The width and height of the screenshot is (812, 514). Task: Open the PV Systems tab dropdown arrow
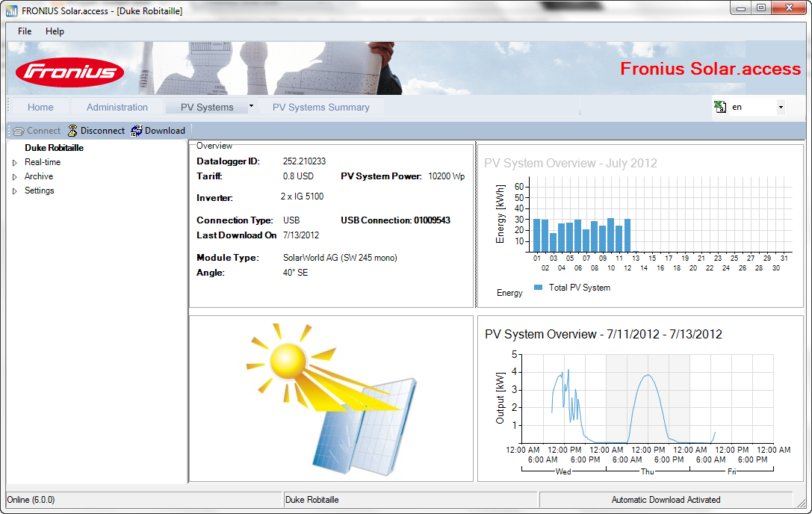(252, 105)
